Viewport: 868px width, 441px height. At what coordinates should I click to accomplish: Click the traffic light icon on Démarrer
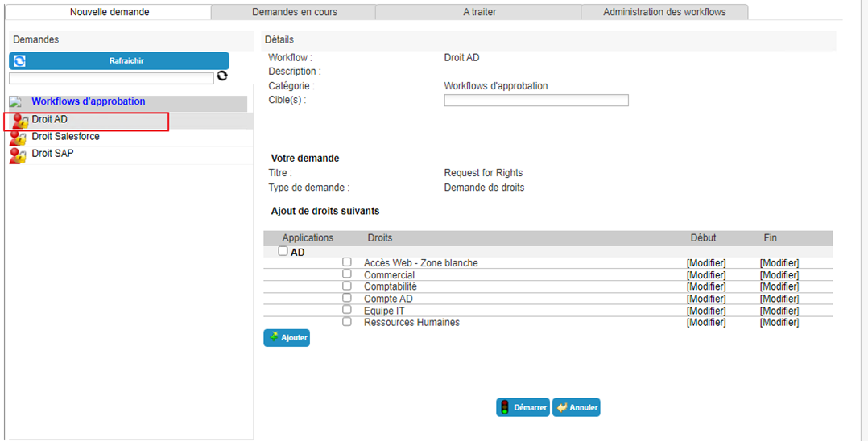(504, 407)
